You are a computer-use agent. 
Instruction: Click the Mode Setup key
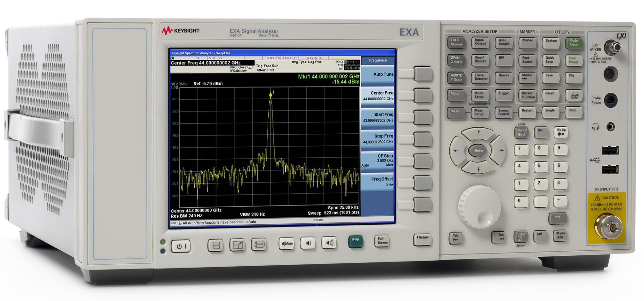point(479,95)
